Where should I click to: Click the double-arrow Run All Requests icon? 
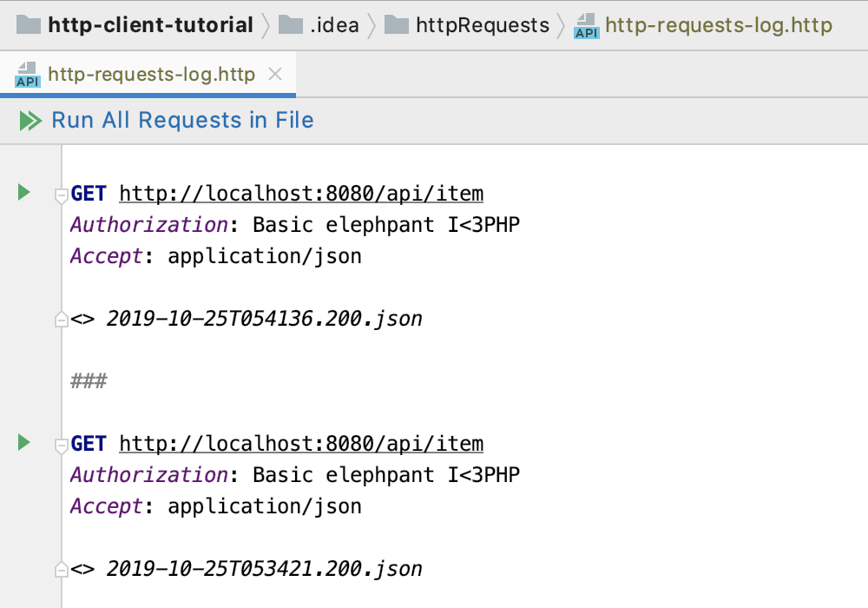[x=30, y=121]
